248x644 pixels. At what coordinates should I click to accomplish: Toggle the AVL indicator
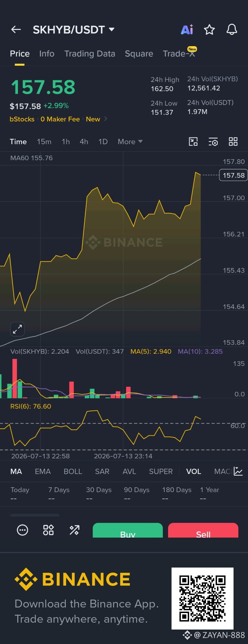coord(129,471)
